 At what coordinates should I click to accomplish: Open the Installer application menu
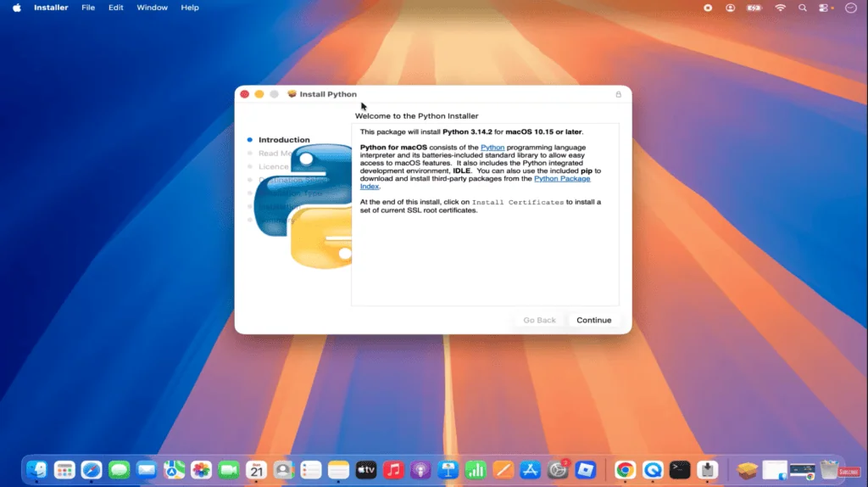51,8
